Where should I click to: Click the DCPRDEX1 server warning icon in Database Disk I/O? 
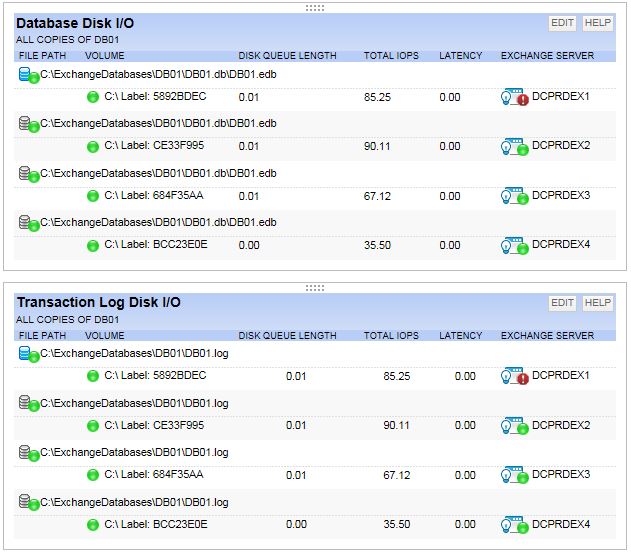(x=515, y=97)
